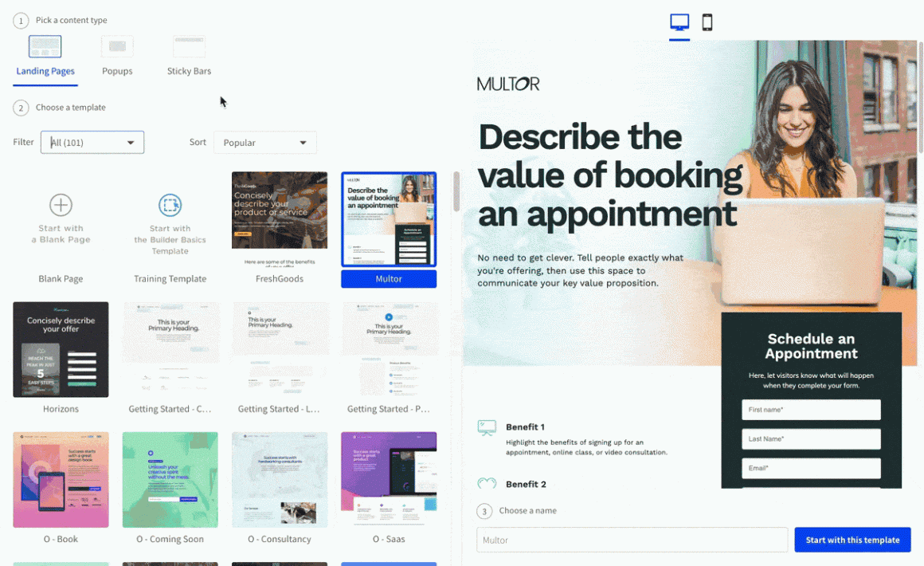This screenshot has height=566, width=924.
Task: Click Start with this template button
Action: (852, 540)
